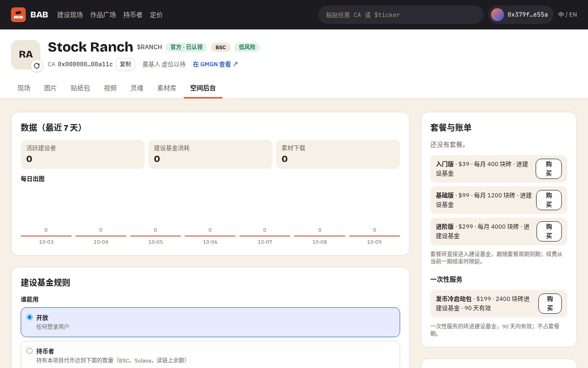Click the BAB brick logo icon

point(18,15)
